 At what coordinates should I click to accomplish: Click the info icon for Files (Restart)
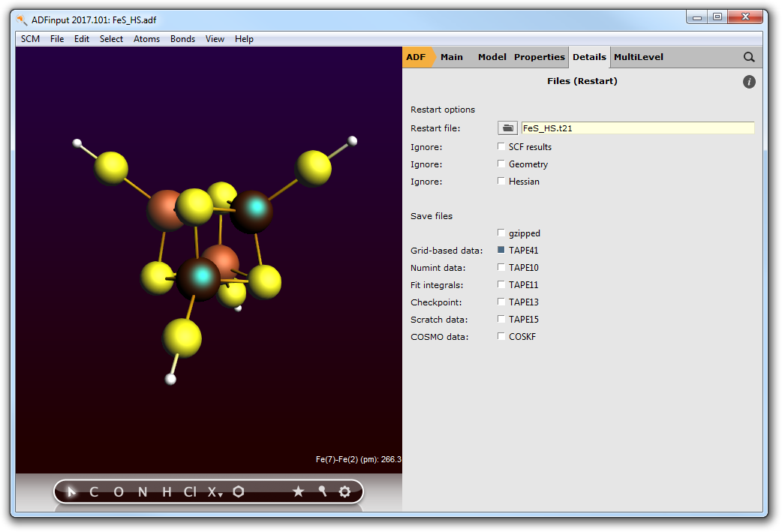[x=748, y=82]
